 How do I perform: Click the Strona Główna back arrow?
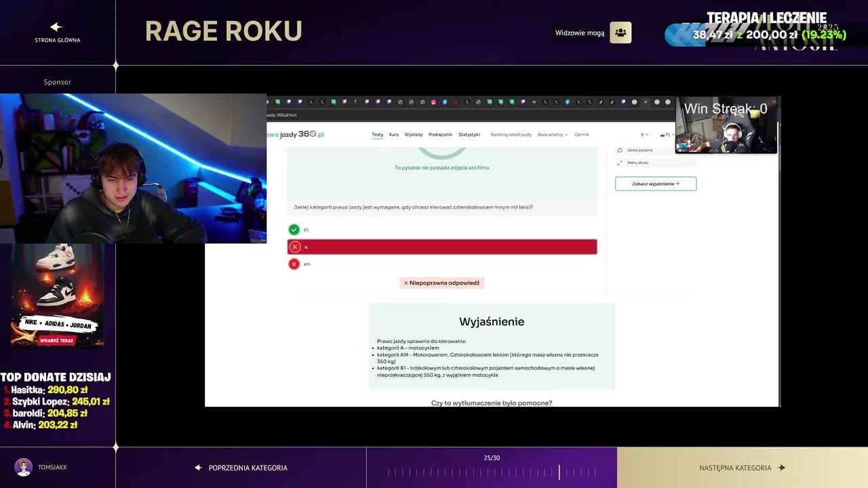56,27
